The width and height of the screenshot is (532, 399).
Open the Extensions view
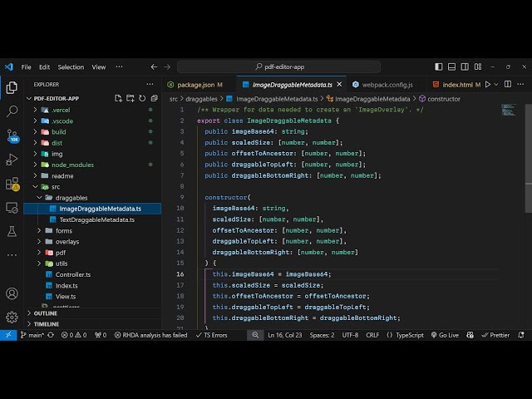point(12,183)
